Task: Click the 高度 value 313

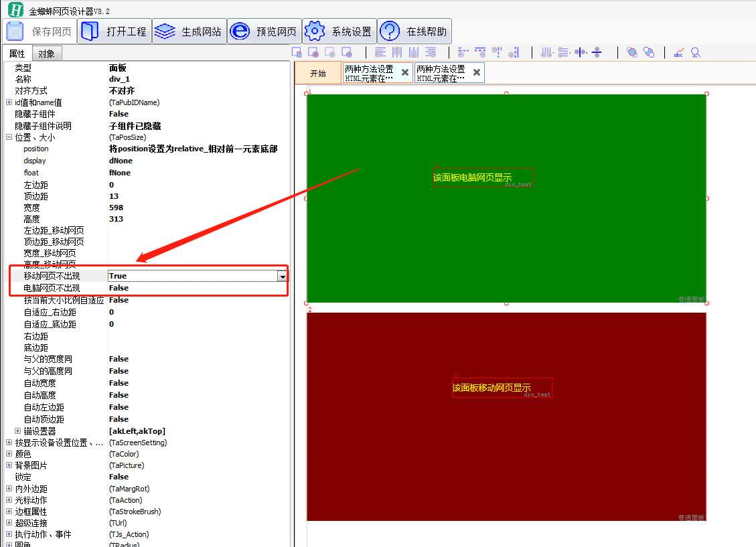Action: coord(117,219)
